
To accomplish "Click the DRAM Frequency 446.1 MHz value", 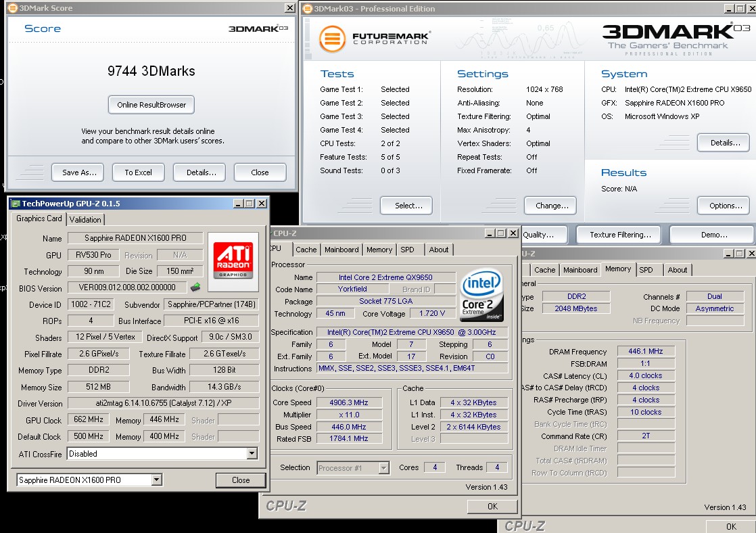I will [x=646, y=351].
